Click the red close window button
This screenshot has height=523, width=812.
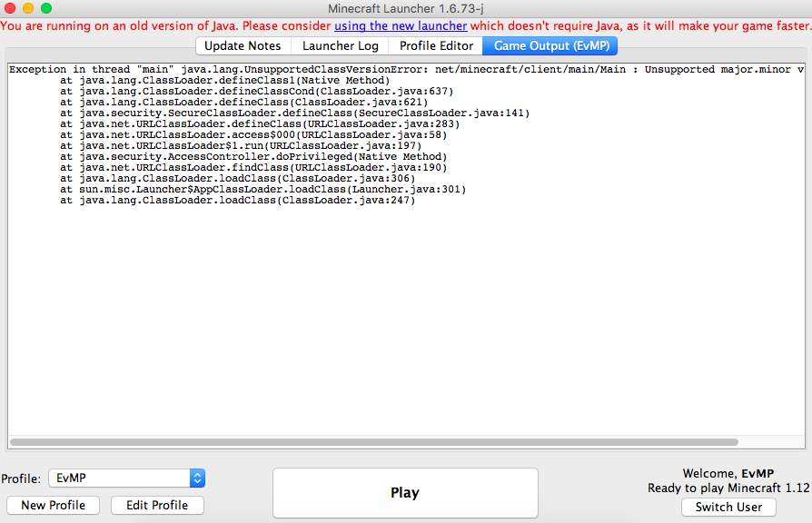[10, 8]
